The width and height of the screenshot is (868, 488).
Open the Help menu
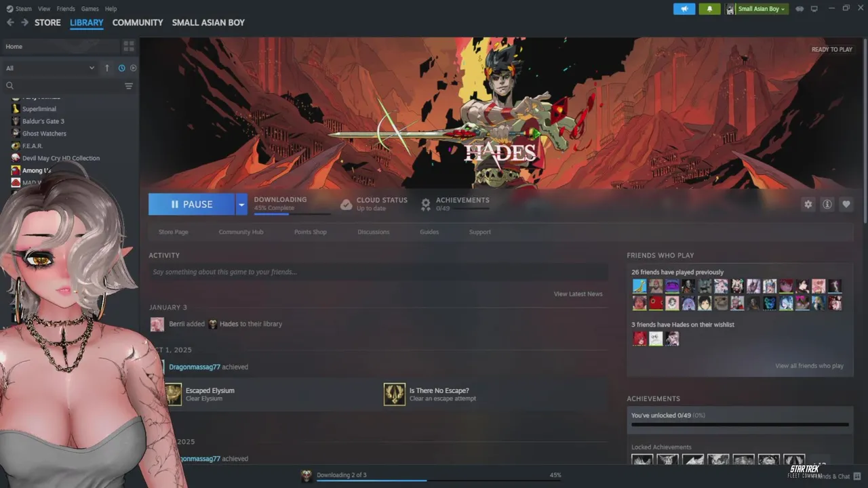click(x=111, y=9)
